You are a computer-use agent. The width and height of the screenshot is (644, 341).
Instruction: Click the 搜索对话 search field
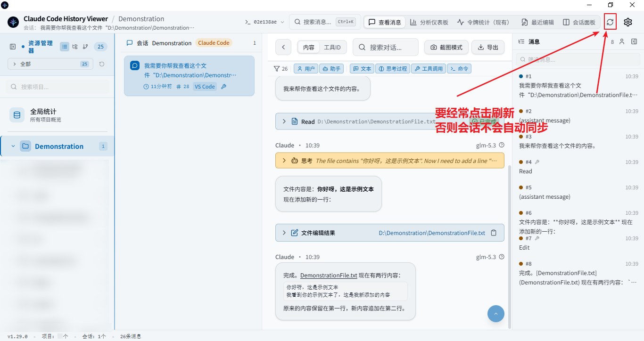coord(385,47)
